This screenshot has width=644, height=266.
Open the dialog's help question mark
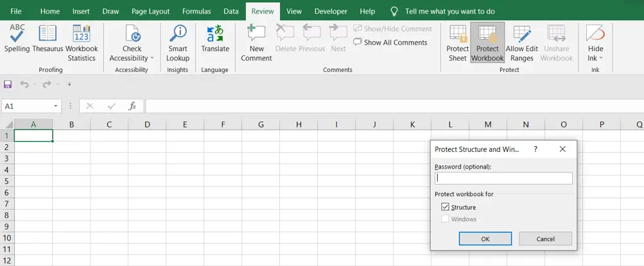[x=535, y=149]
